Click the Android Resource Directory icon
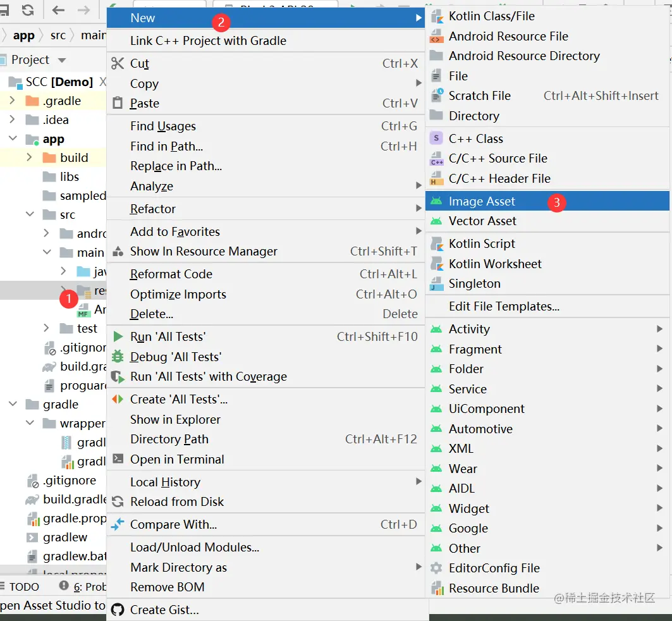672x621 pixels. tap(436, 56)
